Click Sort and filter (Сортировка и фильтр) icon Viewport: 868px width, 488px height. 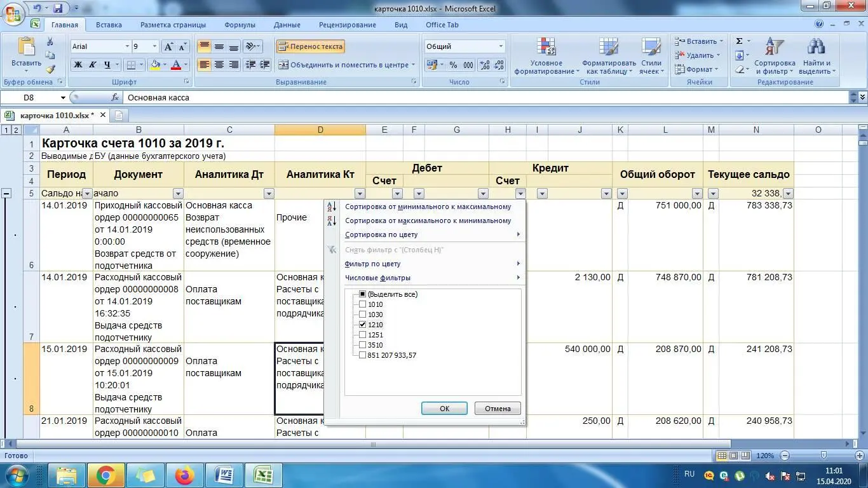click(x=775, y=48)
